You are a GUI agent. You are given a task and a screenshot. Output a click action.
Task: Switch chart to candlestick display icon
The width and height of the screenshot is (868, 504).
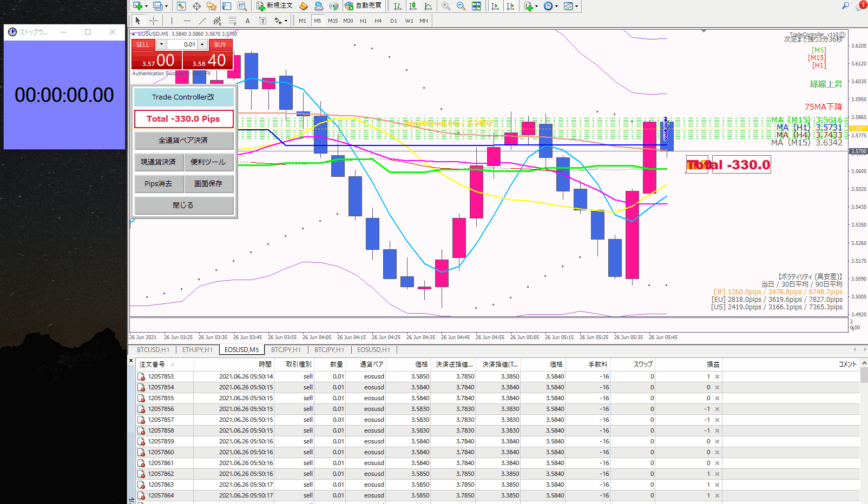pos(413,6)
